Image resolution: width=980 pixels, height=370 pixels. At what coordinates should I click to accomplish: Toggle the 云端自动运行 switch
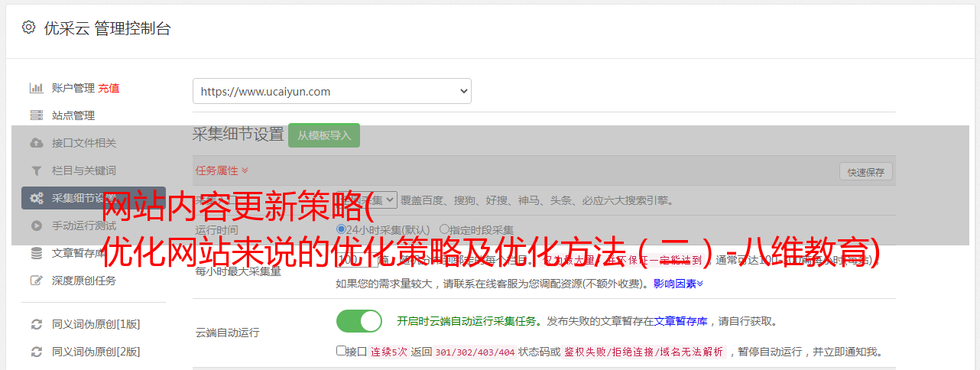359,321
